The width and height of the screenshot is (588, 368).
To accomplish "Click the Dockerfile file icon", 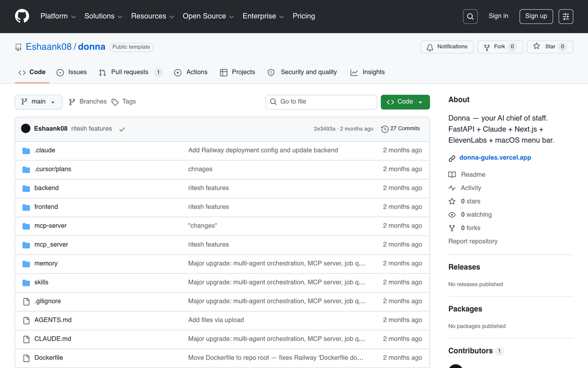I will (x=26, y=358).
